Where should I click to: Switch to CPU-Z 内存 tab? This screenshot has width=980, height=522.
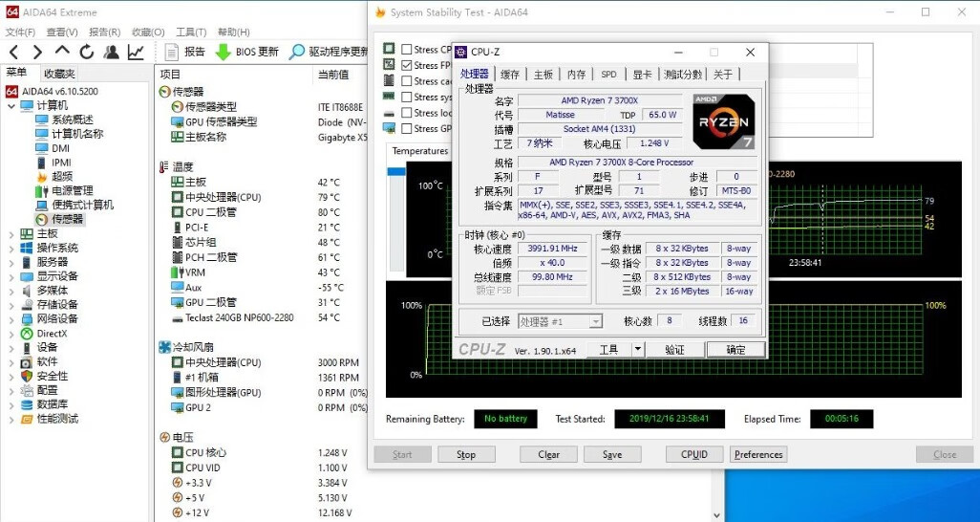click(x=576, y=75)
